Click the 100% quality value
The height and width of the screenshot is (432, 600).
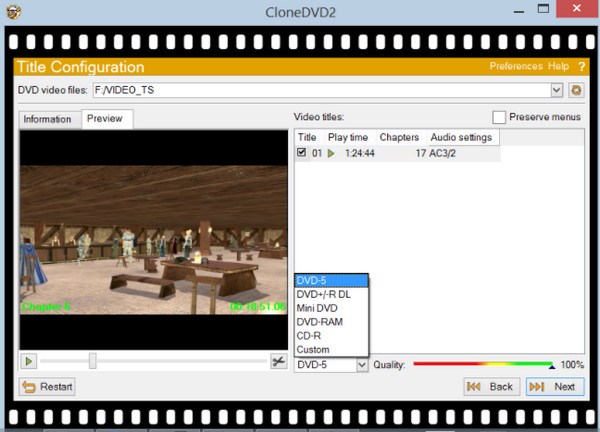point(572,365)
